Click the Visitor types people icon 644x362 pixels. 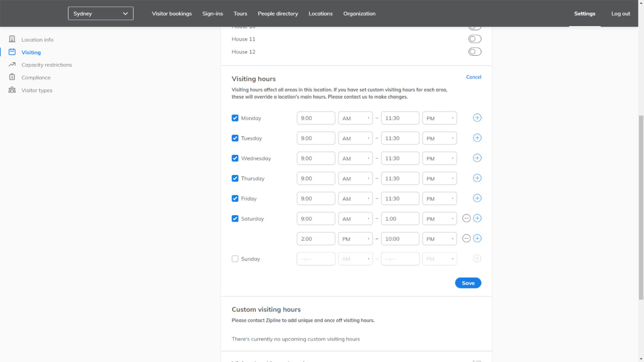pos(12,90)
